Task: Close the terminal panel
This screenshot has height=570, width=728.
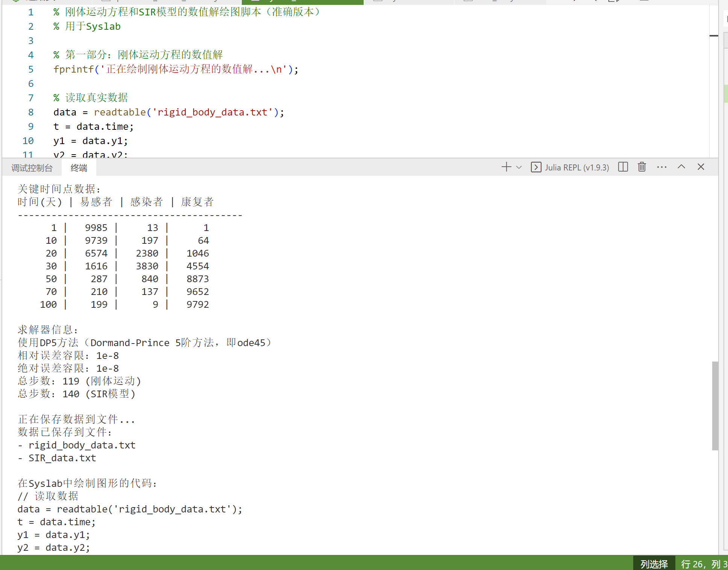Action: point(701,167)
